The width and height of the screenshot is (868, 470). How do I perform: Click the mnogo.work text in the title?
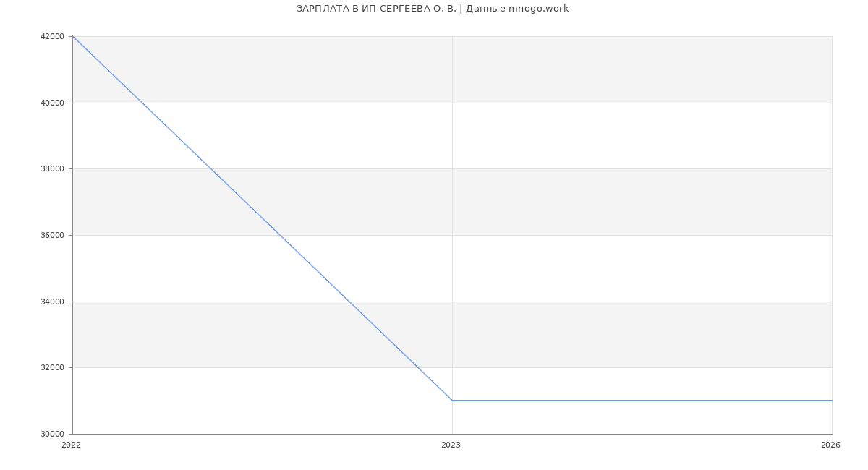pos(538,9)
